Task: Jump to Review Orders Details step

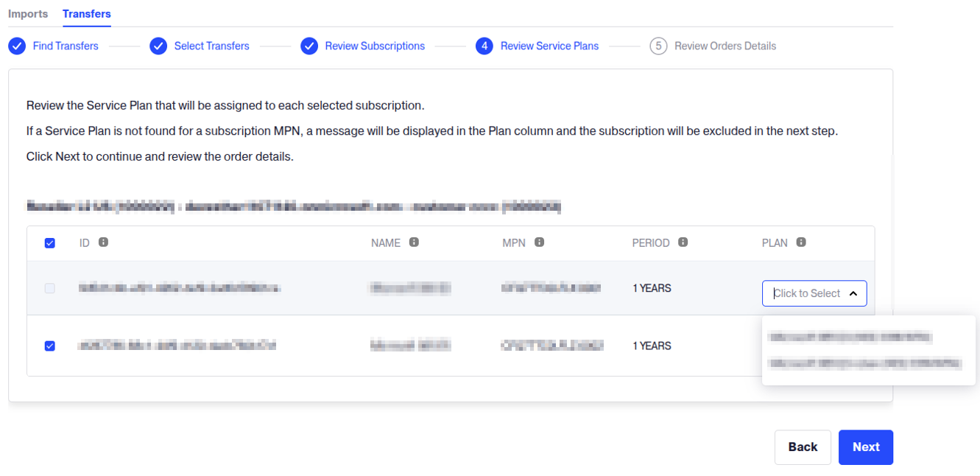Action: point(725,46)
